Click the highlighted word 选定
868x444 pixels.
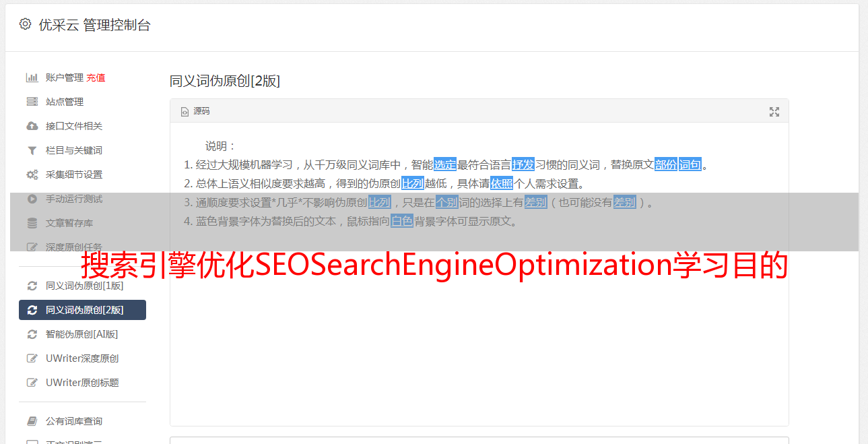coord(445,164)
